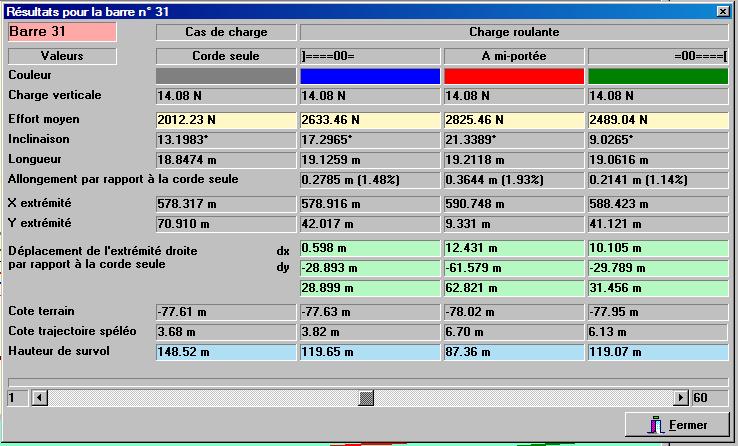
Task: Click the Y extrémité value 70.910 m
Action: [x=226, y=224]
